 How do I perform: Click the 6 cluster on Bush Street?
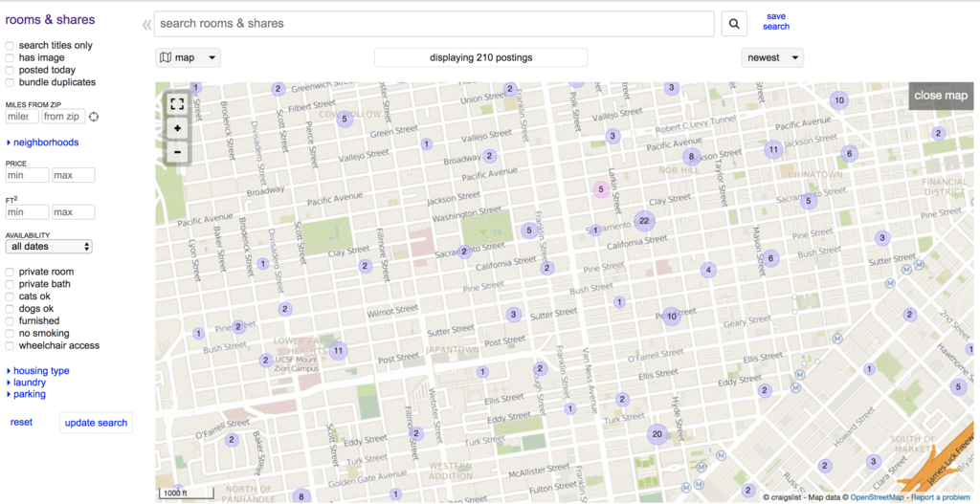(x=770, y=258)
